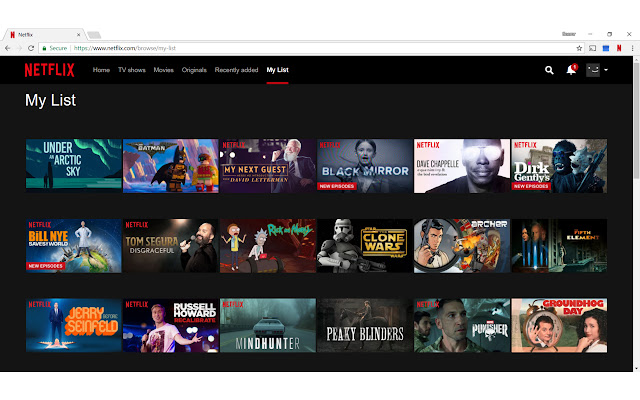Open Russell Howard Recalibrate thumbnail
Image resolution: width=640 pixels, height=400 pixels.
pyautogui.click(x=171, y=325)
